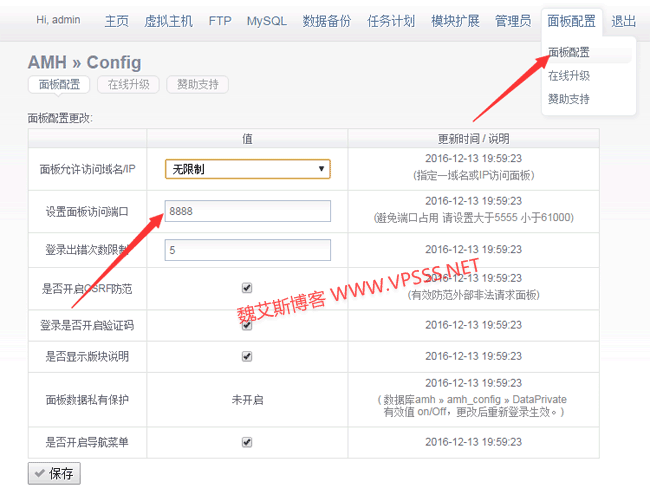
Task: Open the 虚拟主机 menu item
Action: click(169, 21)
